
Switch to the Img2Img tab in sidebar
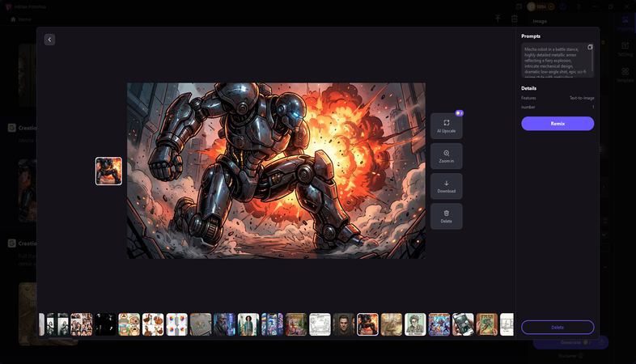point(625,23)
